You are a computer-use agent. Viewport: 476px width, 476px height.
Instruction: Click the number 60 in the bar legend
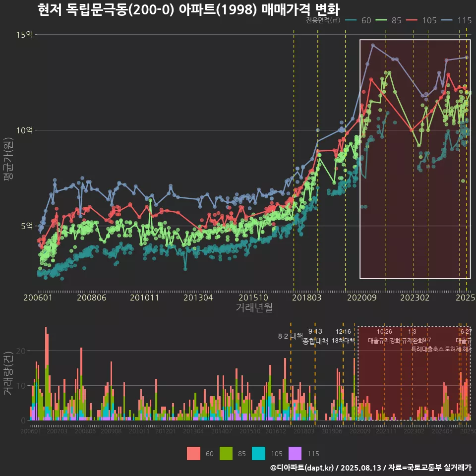210,454
